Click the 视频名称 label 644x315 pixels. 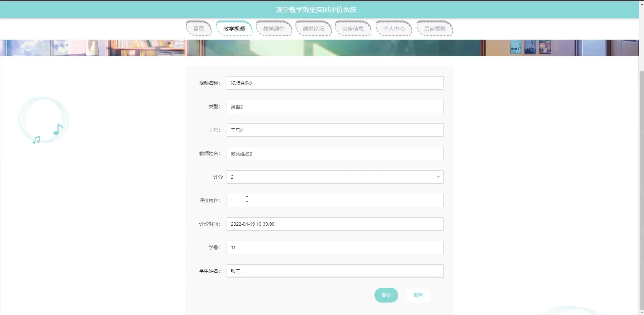[x=210, y=83]
